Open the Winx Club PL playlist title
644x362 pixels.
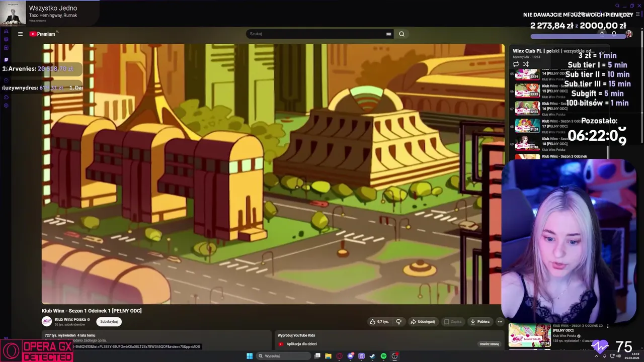pyautogui.click(x=554, y=51)
